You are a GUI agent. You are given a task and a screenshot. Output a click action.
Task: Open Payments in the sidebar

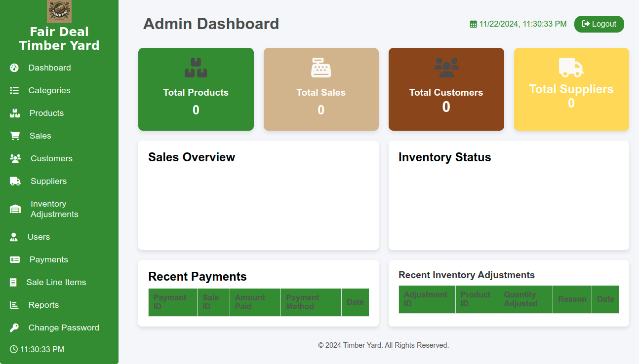point(48,259)
